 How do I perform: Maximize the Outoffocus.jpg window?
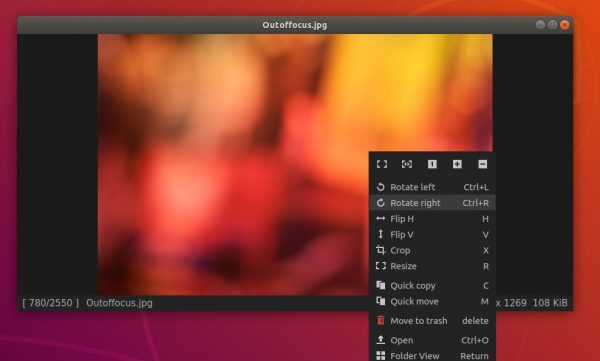point(553,25)
